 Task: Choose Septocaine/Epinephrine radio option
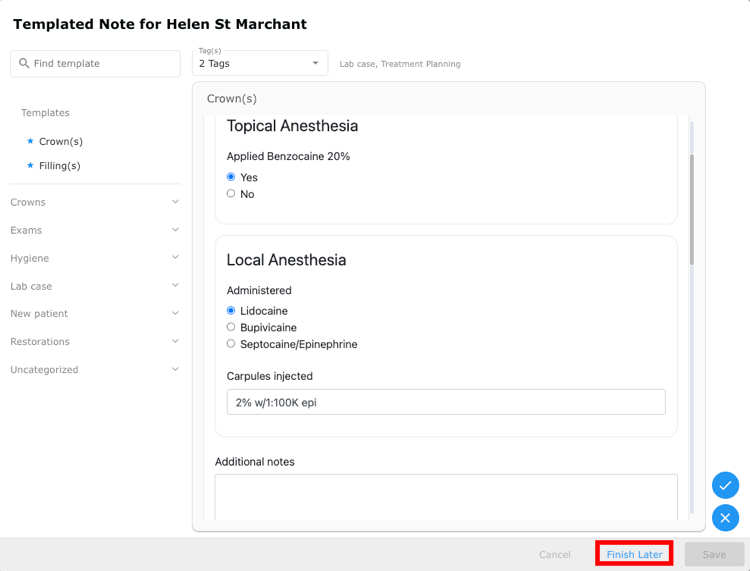pos(231,344)
